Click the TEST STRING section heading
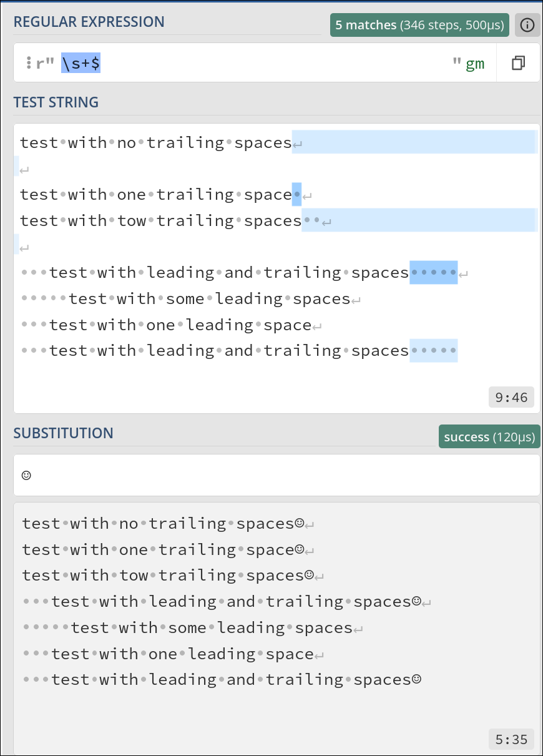This screenshot has width=543, height=756. pos(56,102)
